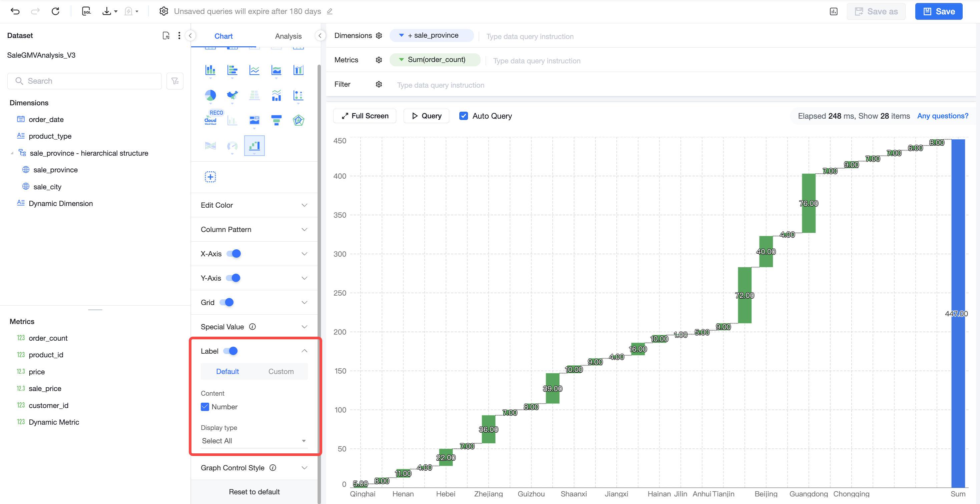This screenshot has height=504, width=980.
Task: Expand the Column Pattern section
Action: [254, 229]
